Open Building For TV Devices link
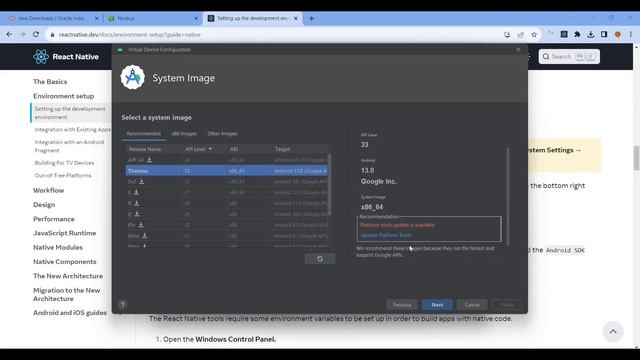Screen dimensions: 640x360 point(64,163)
